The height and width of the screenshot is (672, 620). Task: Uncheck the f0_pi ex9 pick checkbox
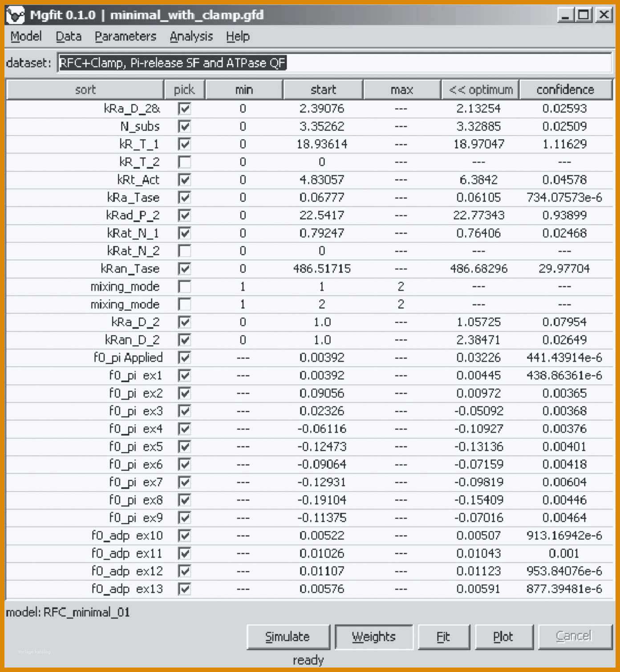coord(184,518)
